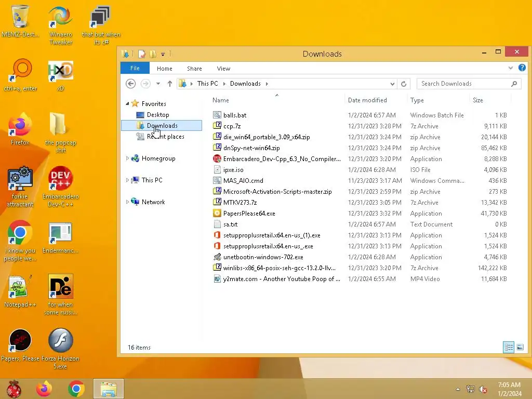
Task: Expand the Network tree node
Action: (127, 202)
